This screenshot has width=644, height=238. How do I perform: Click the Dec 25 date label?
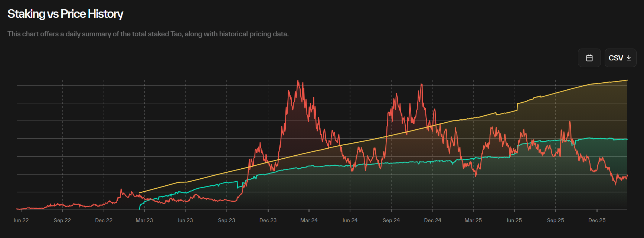pyautogui.click(x=597, y=220)
